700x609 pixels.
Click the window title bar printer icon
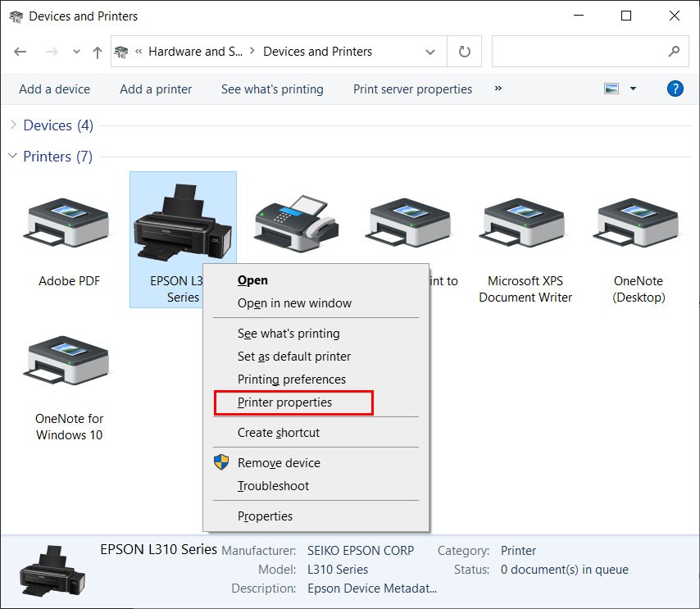tap(16, 16)
